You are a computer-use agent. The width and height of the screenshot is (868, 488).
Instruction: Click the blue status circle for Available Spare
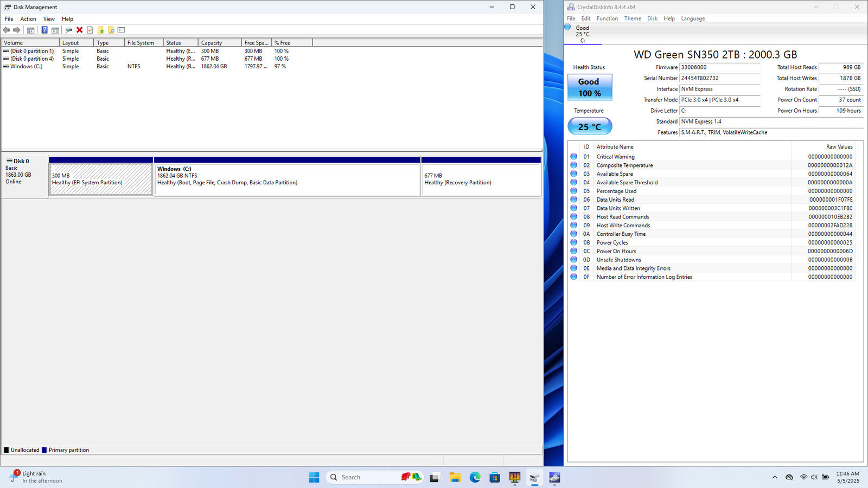tap(573, 174)
